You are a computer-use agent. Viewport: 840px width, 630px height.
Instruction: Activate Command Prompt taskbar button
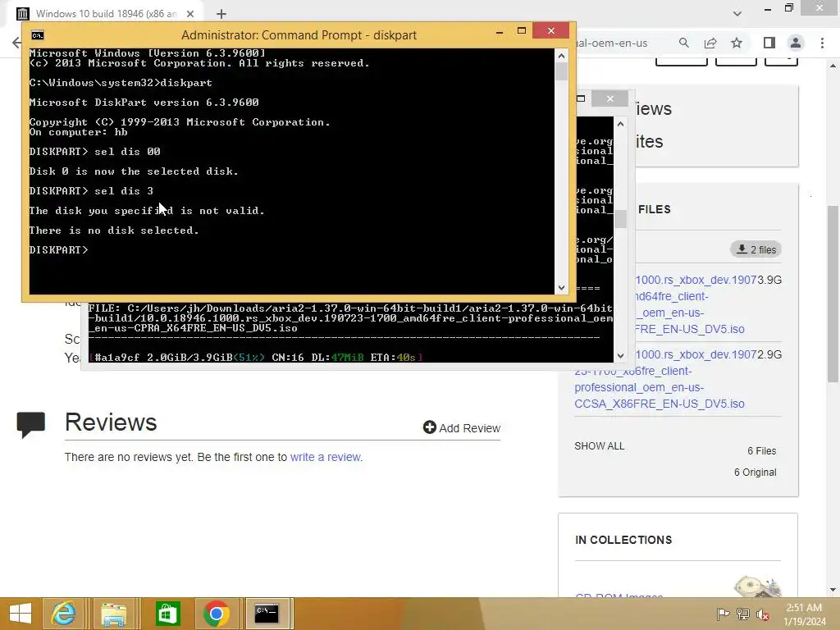267,614
